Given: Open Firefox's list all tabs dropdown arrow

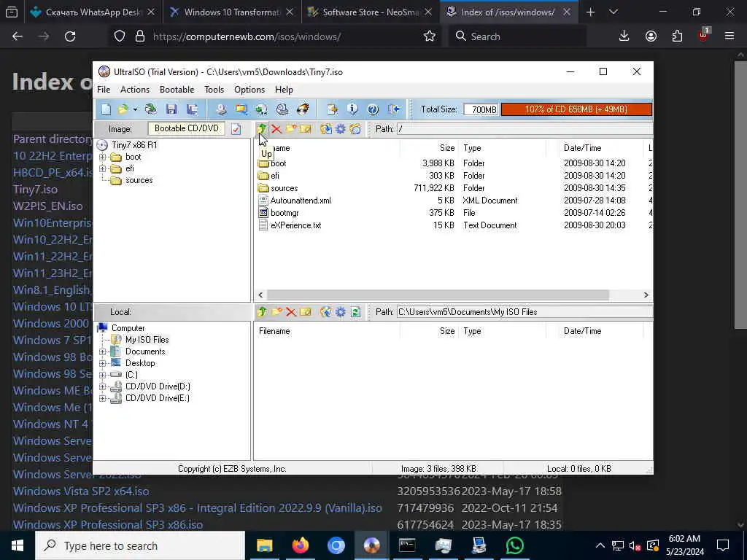Looking at the screenshot, I should (614, 12).
